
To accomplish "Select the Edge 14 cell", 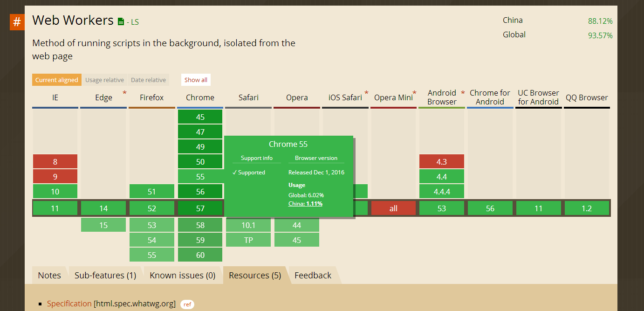I will click(103, 208).
